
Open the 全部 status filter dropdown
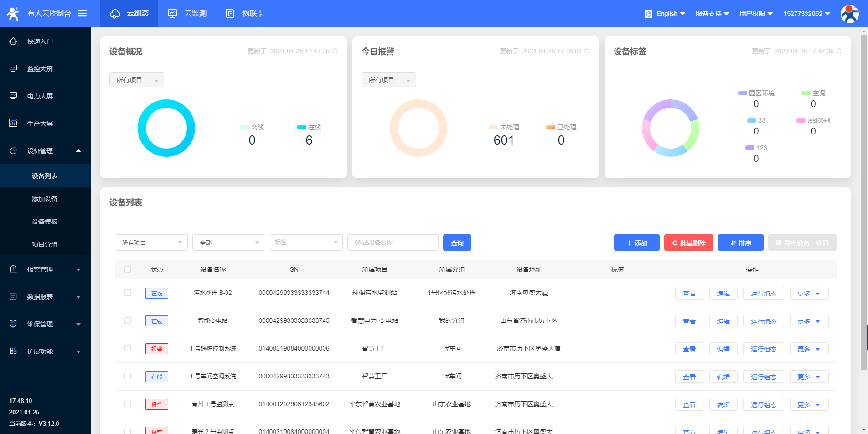coord(229,243)
